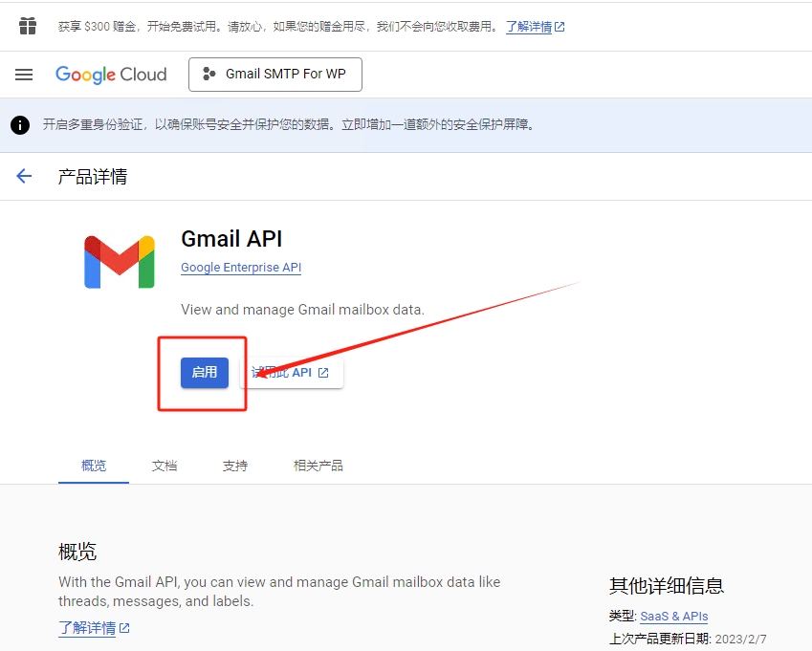Open the Gmail SMTP For WP project selector
812x651 pixels.
click(275, 75)
